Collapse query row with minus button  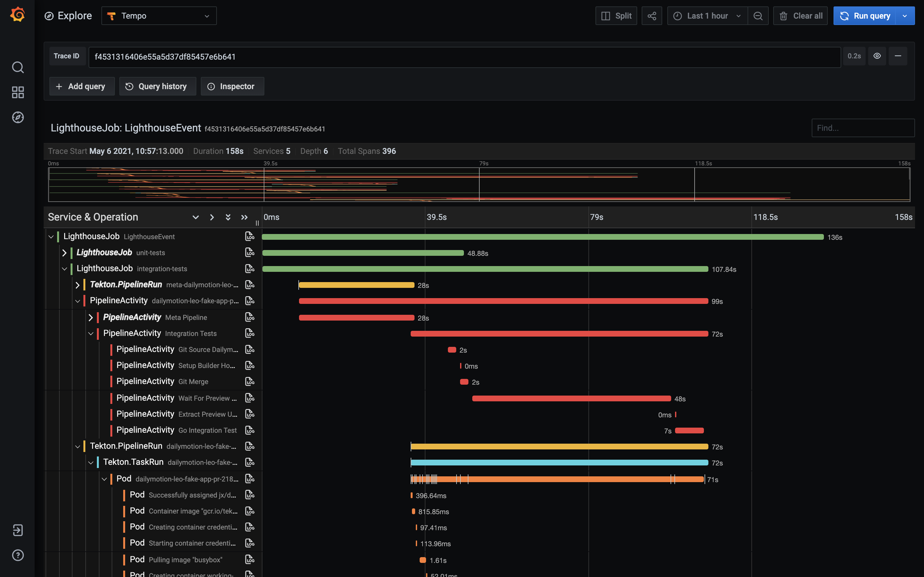click(x=898, y=56)
